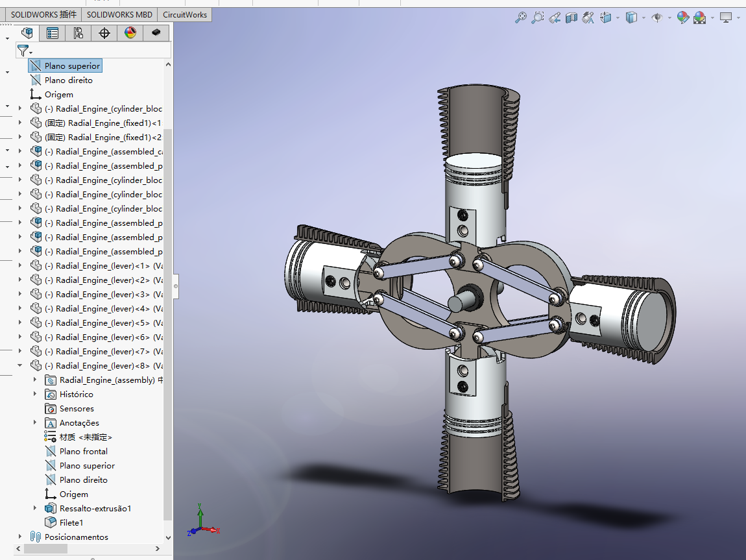This screenshot has width=746, height=560.
Task: Click the panel collapse handle on splitter
Action: point(176,286)
